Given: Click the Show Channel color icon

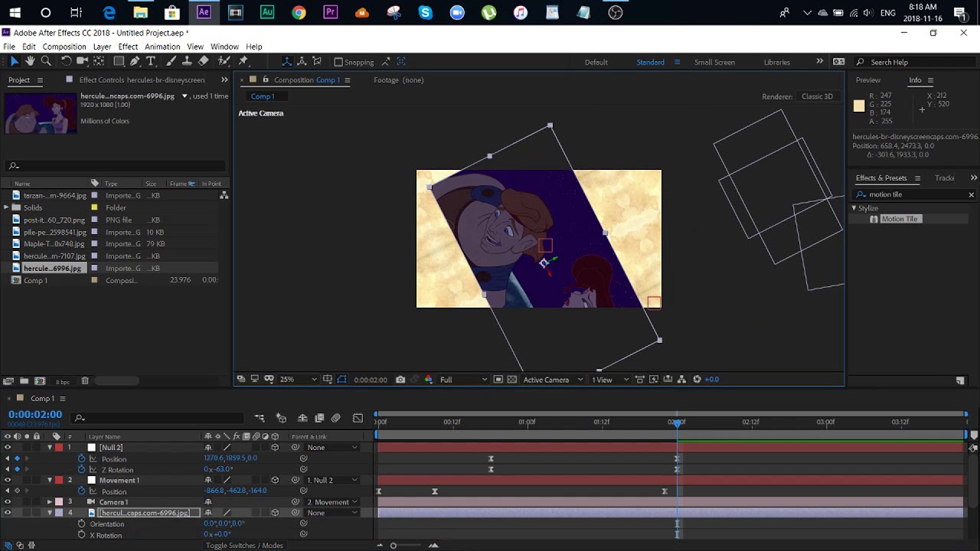Looking at the screenshot, I should [428, 380].
